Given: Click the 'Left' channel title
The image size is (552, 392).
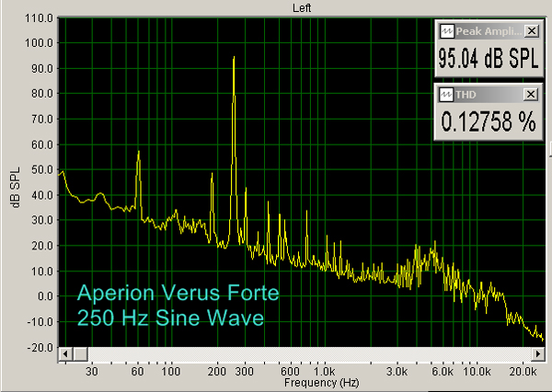Looking at the screenshot, I should pyautogui.click(x=302, y=7).
